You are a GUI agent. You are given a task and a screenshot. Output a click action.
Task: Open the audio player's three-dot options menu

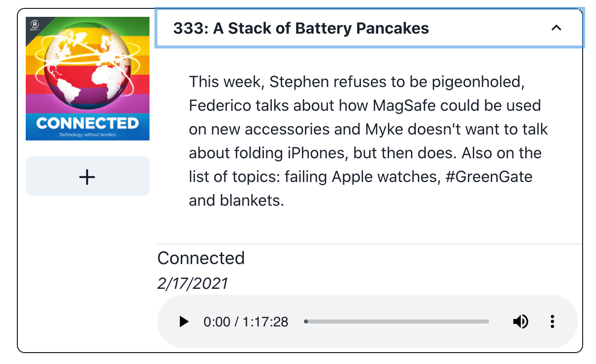pos(552,322)
